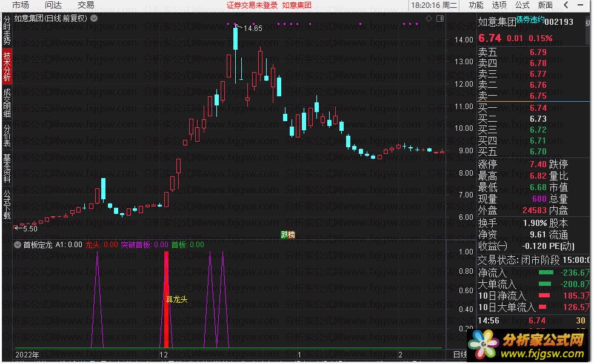Viewport: 594px width, 364px height.
Task: Click the 跌榜 marker on the chart
Action: 288,234
